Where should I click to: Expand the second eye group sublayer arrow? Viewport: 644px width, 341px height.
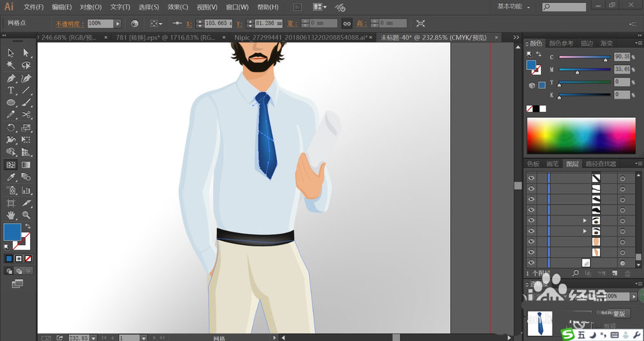pos(585,231)
